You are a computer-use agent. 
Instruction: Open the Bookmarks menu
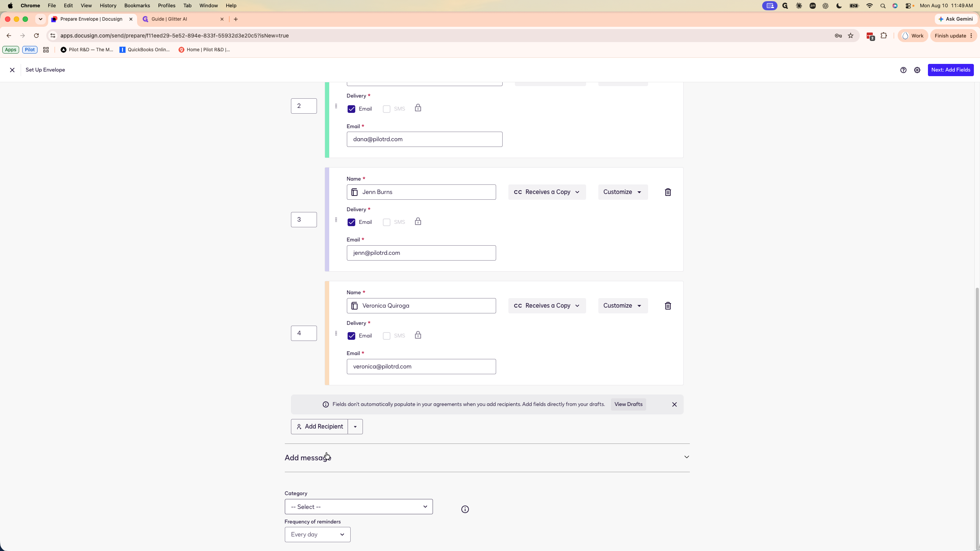pos(137,6)
